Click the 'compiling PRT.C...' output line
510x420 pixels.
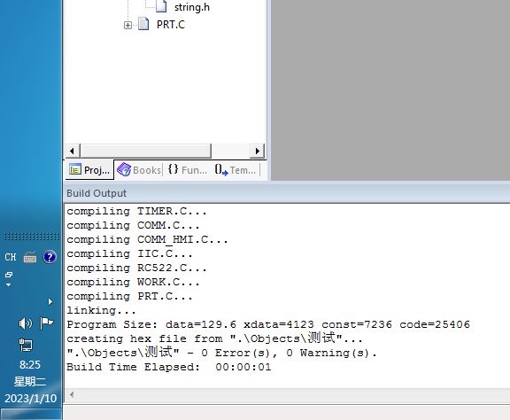pyautogui.click(x=129, y=297)
